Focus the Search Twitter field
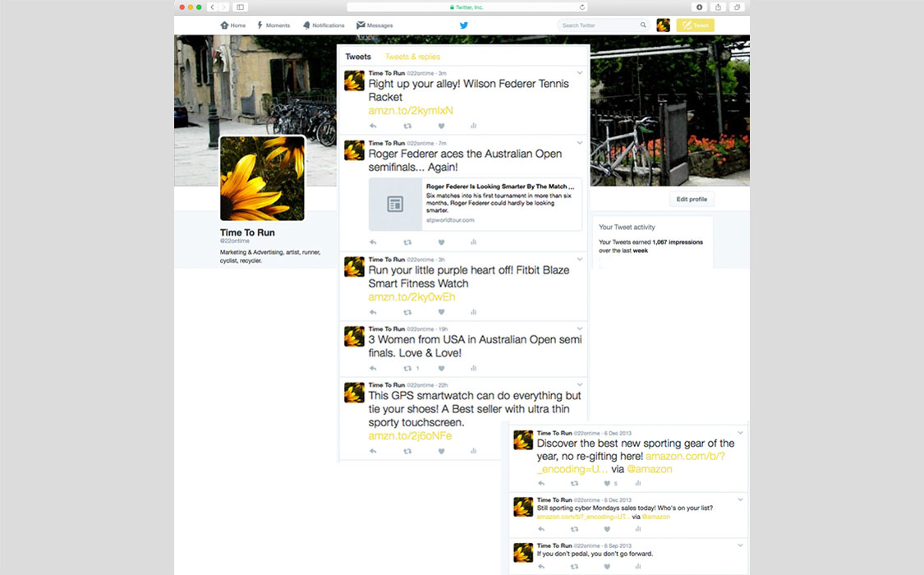This screenshot has height=575, width=924. point(603,25)
